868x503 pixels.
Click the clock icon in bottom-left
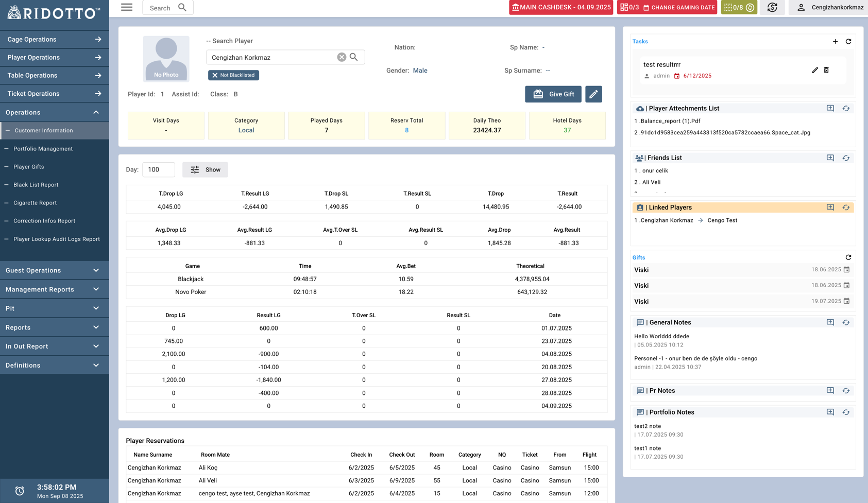tap(20, 491)
